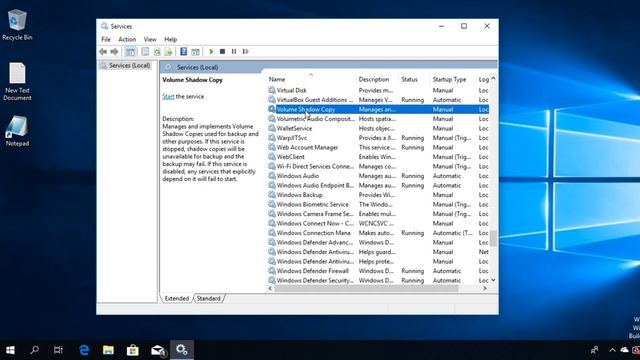
Task: Click the Back arrow in Services toolbar
Action: coord(103,51)
